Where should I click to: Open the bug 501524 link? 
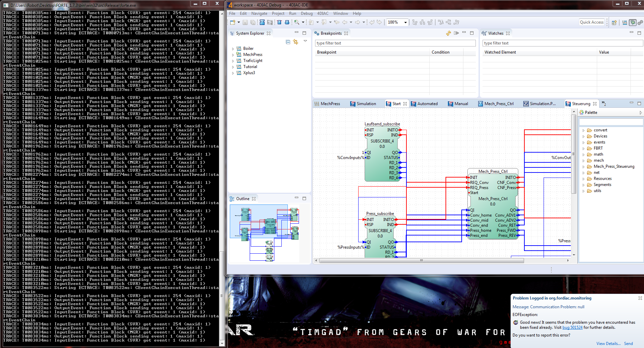(x=572, y=327)
